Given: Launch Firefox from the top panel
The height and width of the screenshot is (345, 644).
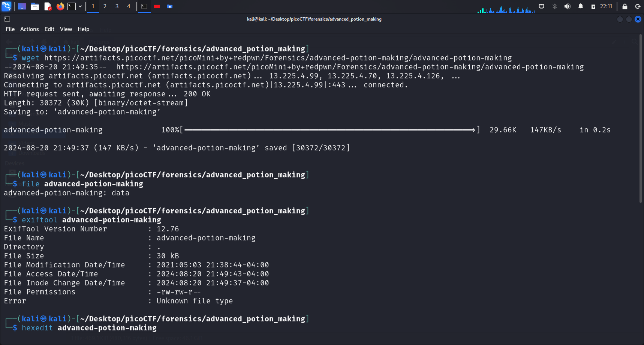Looking at the screenshot, I should [x=60, y=6].
